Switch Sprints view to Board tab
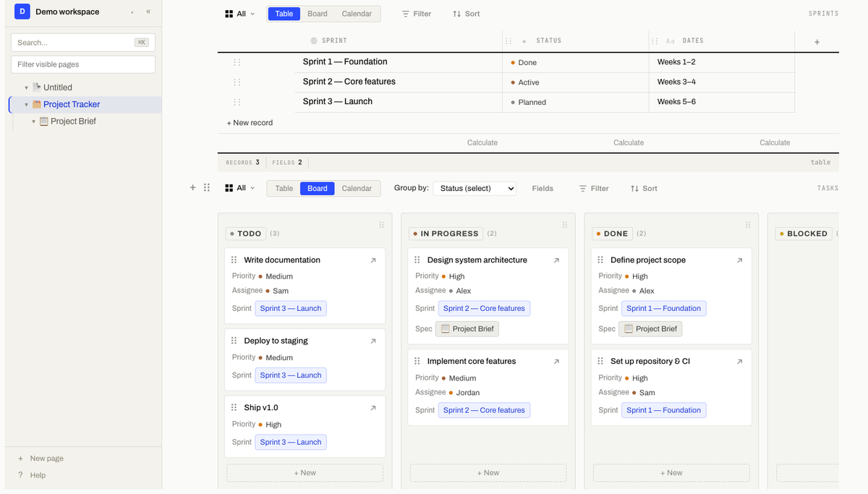This screenshot has width=868, height=494. pos(318,14)
